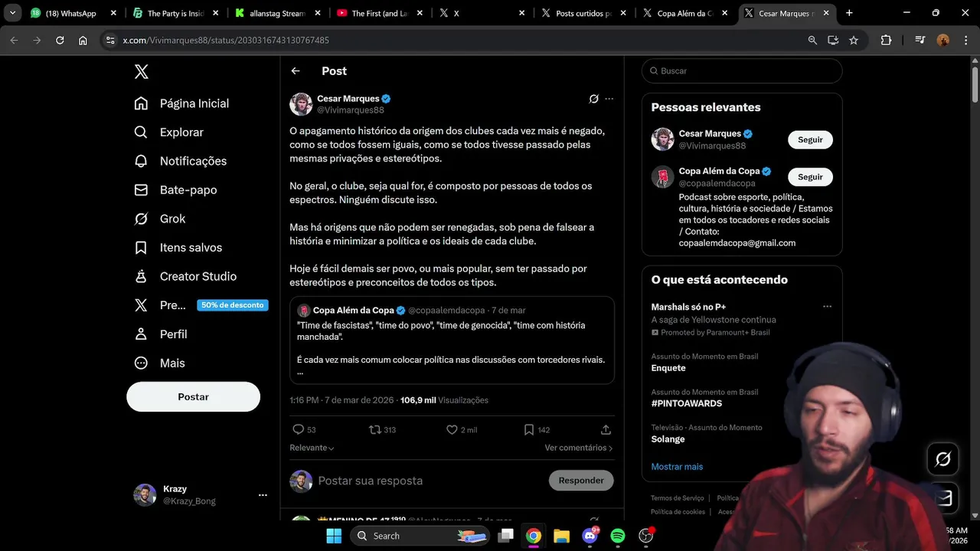Open Cesar Marques avatar in post
This screenshot has height=551, width=980.
click(x=301, y=104)
